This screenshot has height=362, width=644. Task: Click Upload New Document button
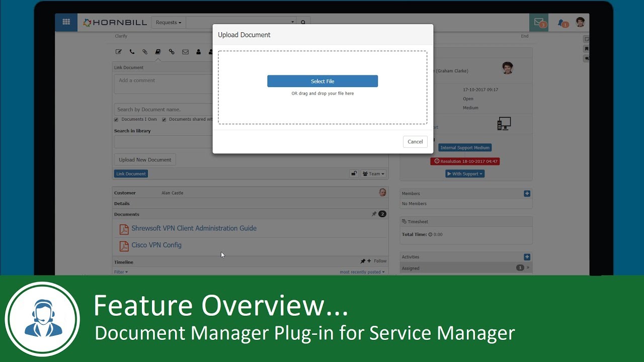(x=145, y=160)
